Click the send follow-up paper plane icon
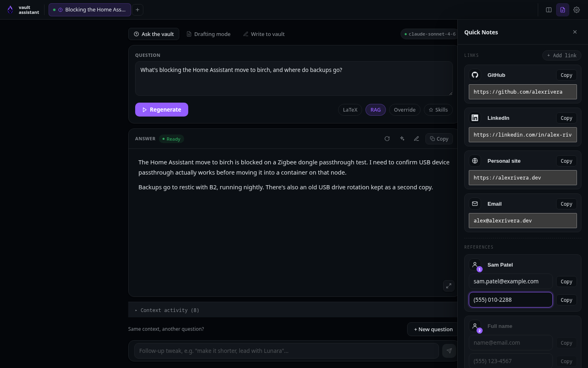This screenshot has width=588, height=368. (x=449, y=351)
